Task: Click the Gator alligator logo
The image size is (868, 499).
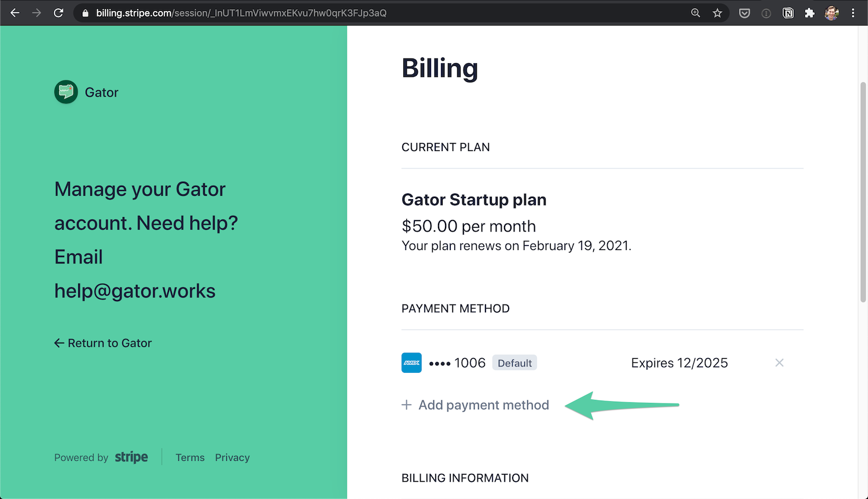Action: click(x=66, y=92)
